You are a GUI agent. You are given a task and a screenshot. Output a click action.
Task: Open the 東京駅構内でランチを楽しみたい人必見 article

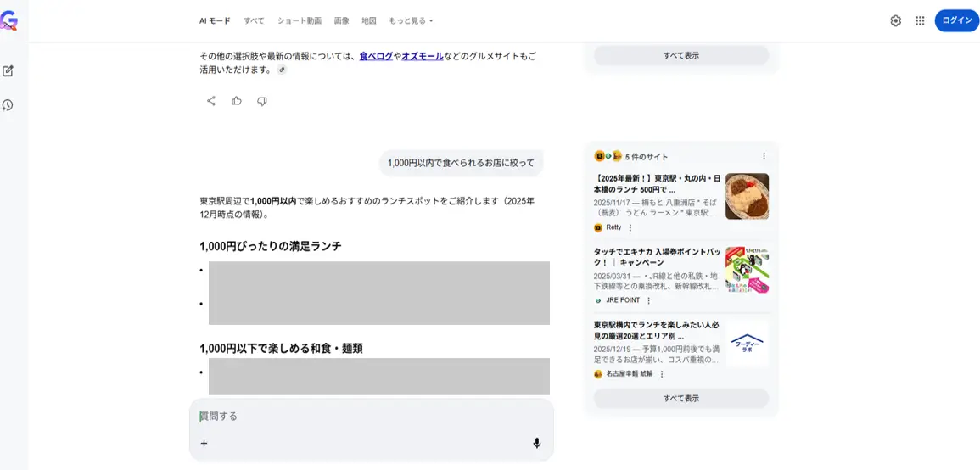point(656,330)
